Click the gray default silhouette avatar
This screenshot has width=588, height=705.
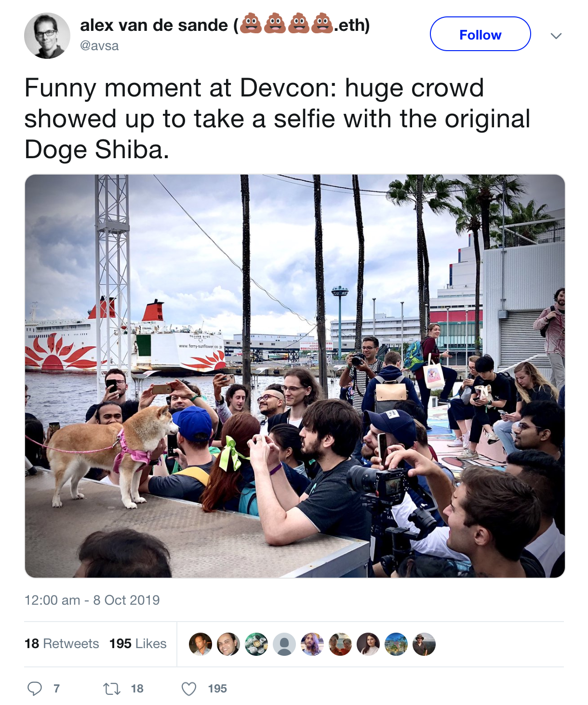pyautogui.click(x=284, y=644)
